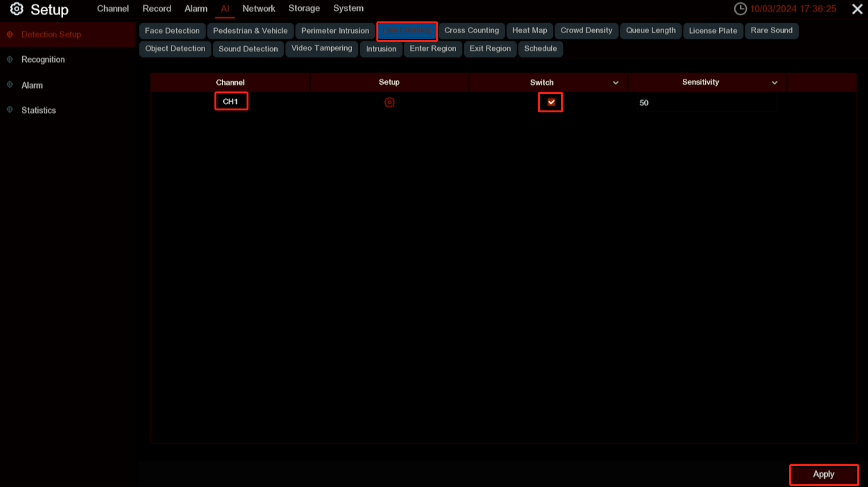868x487 pixels.
Task: Select the AI top menu
Action: (x=225, y=9)
